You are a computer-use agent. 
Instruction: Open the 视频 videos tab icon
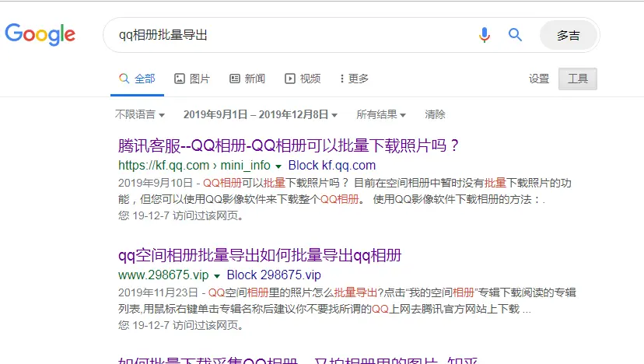pos(289,79)
